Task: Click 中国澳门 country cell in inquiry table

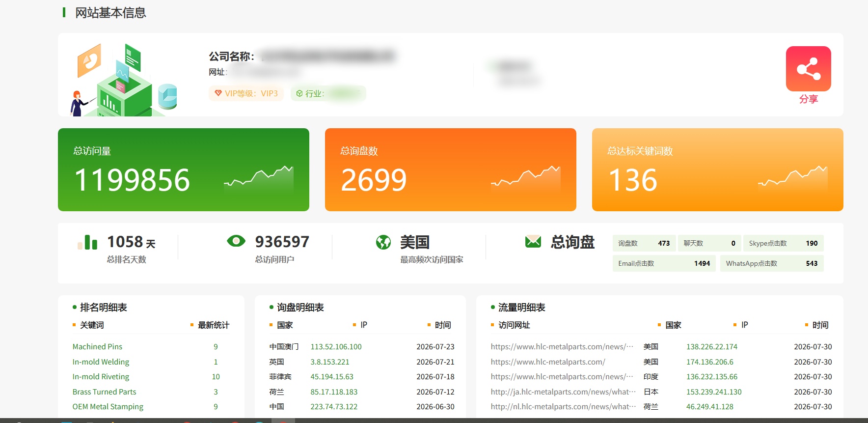Action: (x=284, y=347)
